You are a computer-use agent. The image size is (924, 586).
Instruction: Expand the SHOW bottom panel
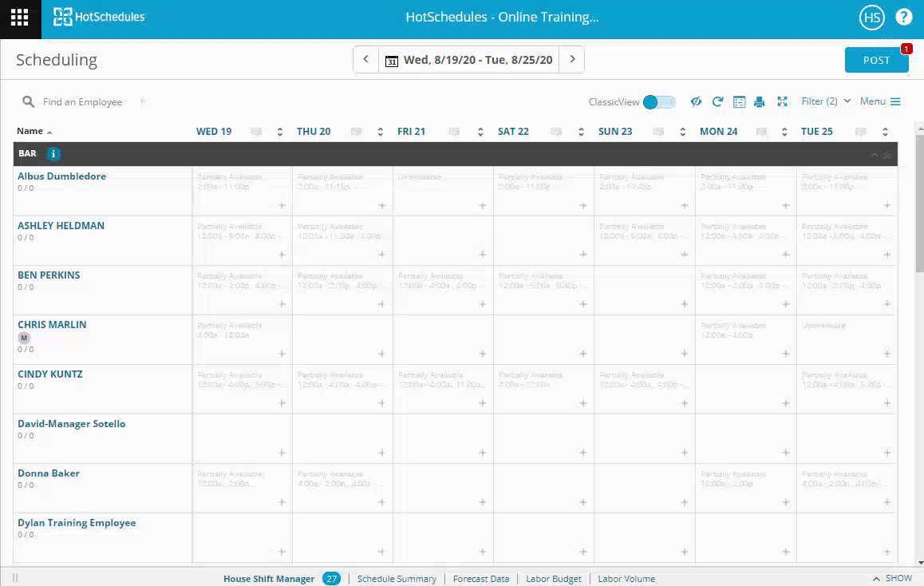(x=892, y=579)
